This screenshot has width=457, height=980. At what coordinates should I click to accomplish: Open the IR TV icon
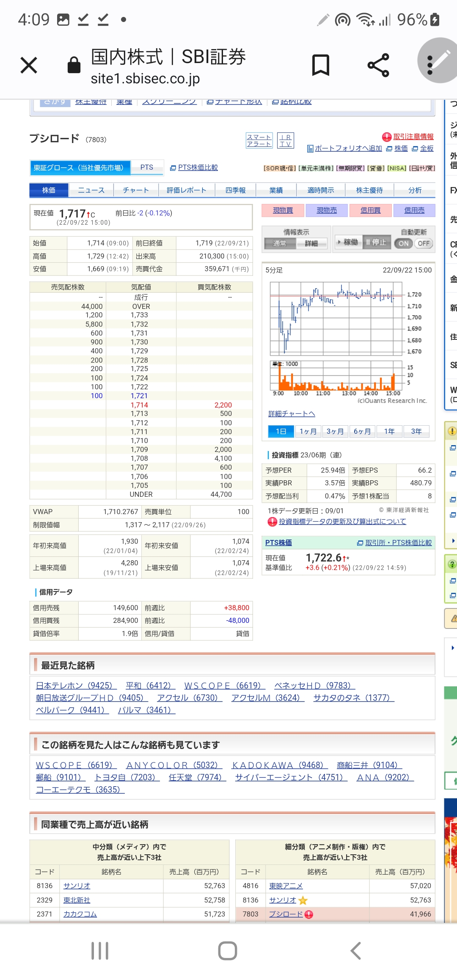pos(286,140)
